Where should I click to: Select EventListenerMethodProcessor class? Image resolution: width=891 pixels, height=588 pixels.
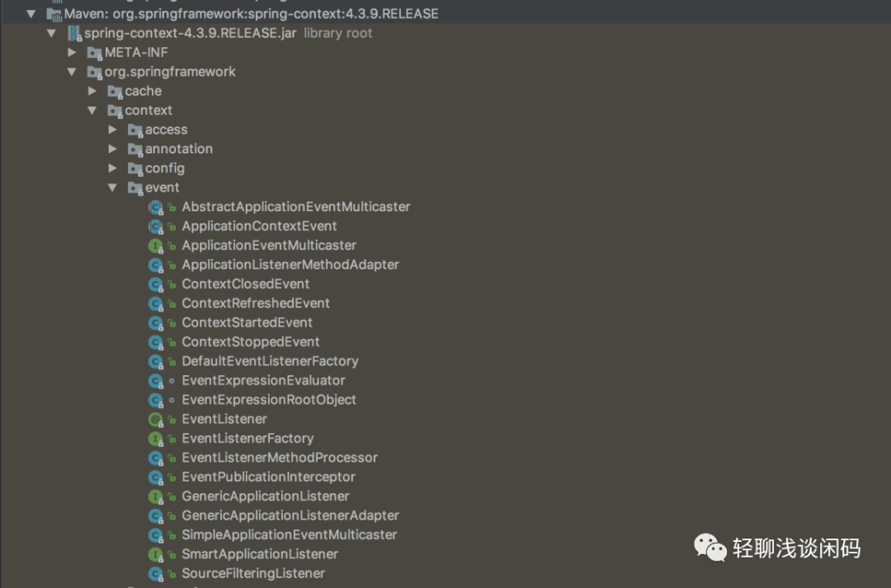(x=280, y=458)
